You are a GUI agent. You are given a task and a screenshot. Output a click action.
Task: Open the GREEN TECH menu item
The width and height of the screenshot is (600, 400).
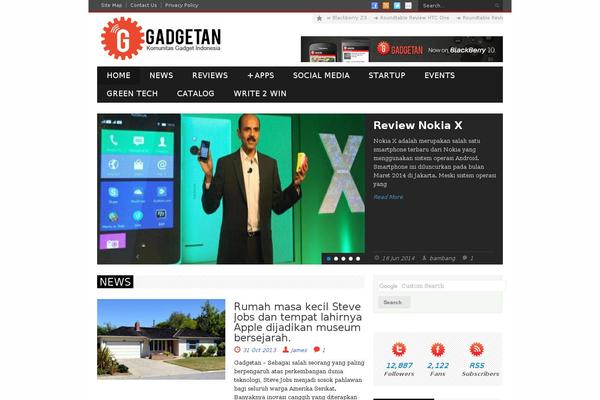[x=132, y=93]
